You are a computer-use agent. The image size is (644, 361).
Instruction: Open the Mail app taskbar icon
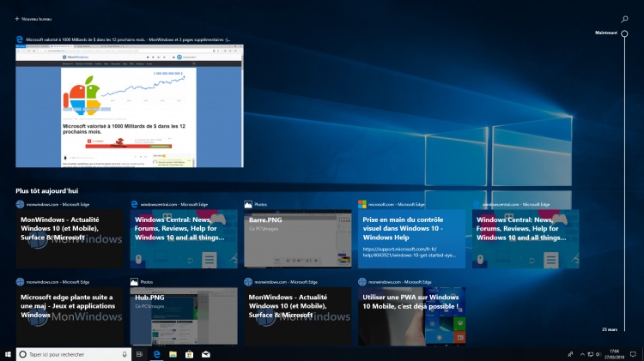pos(206,353)
